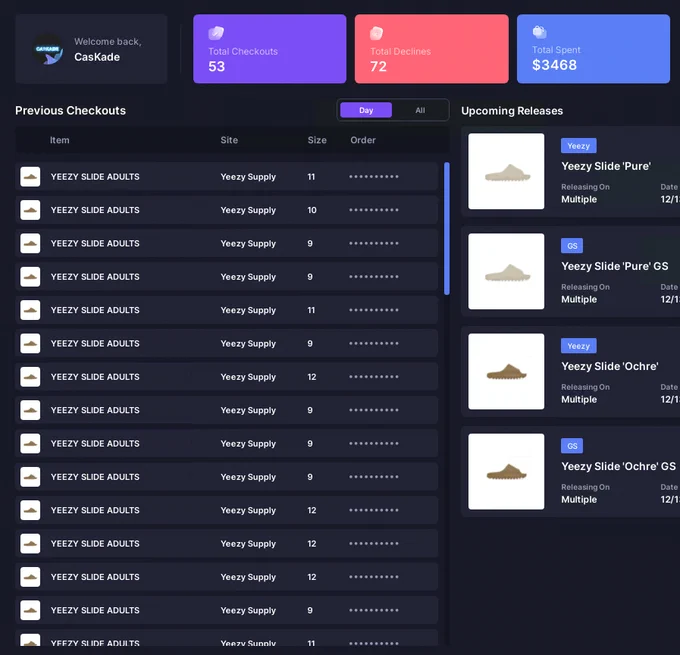
Task: Click the CasKade profile avatar
Action: point(48,49)
